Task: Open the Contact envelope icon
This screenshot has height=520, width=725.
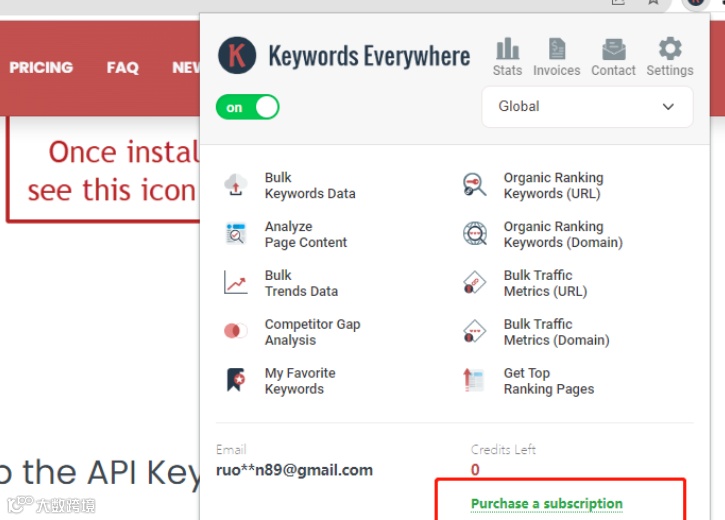Action: 614,49
